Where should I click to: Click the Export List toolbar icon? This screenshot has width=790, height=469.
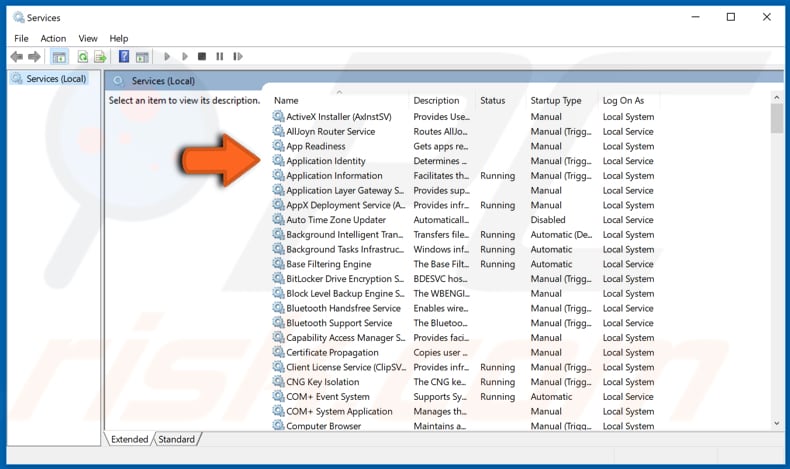(x=100, y=57)
